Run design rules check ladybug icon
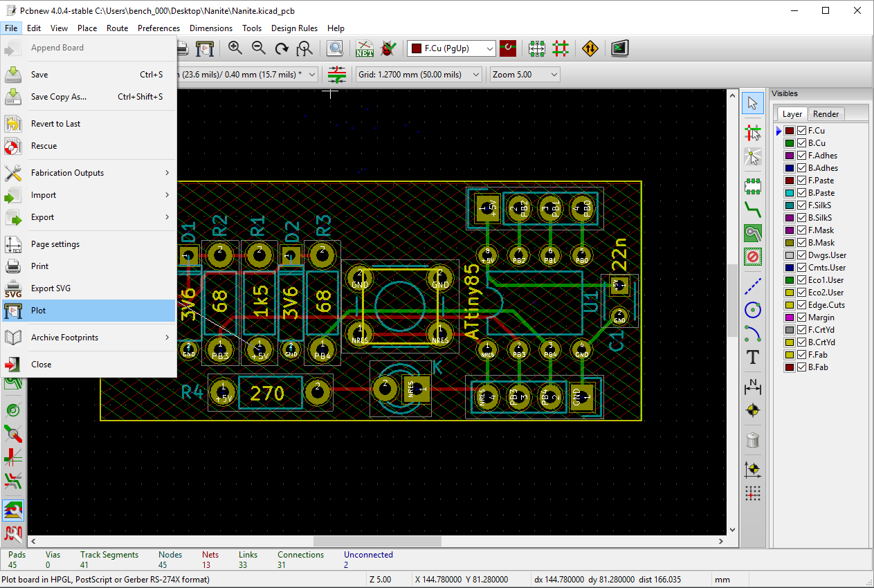Viewport: 874px width, 588px height. pyautogui.click(x=388, y=48)
